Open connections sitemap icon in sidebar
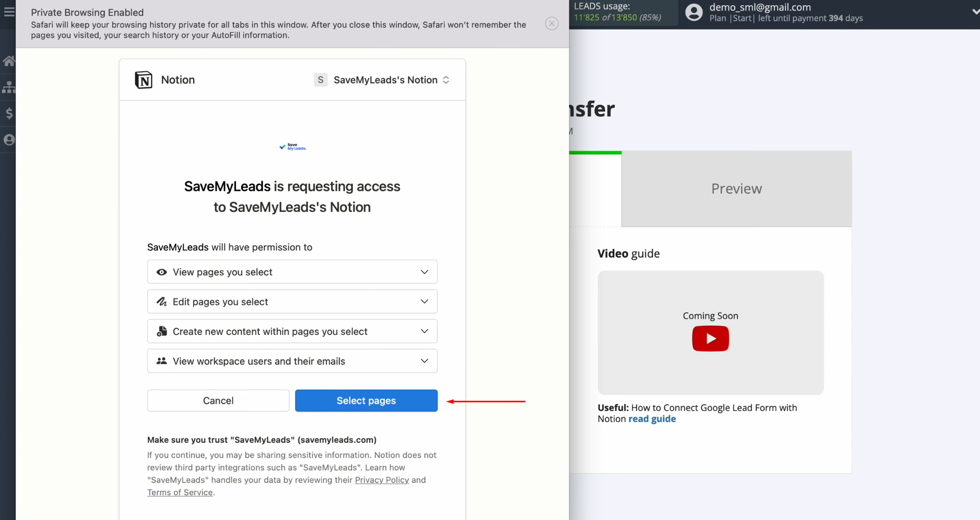The image size is (980, 520). click(9, 87)
